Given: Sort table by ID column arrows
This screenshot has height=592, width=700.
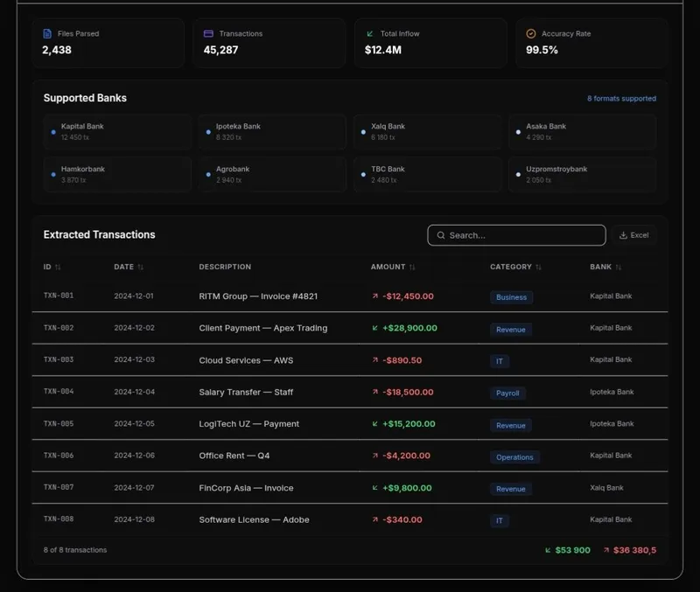Looking at the screenshot, I should coord(58,267).
